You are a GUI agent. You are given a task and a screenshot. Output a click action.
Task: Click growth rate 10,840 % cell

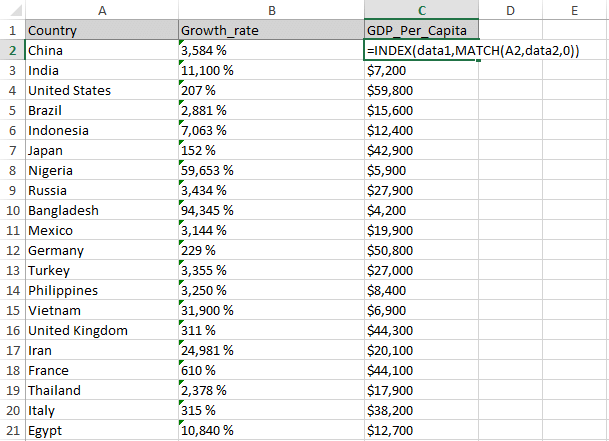pos(271,430)
